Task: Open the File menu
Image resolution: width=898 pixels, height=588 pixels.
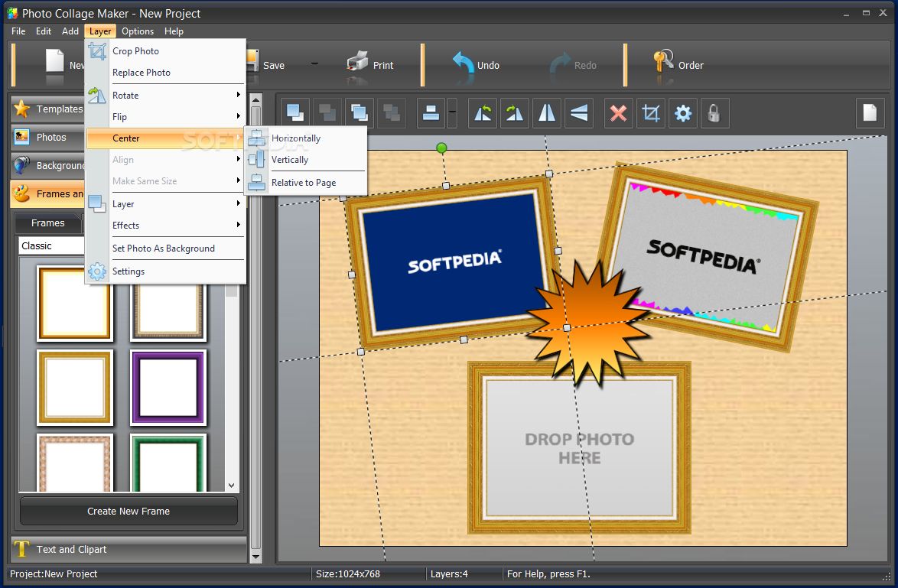Action: 18,31
